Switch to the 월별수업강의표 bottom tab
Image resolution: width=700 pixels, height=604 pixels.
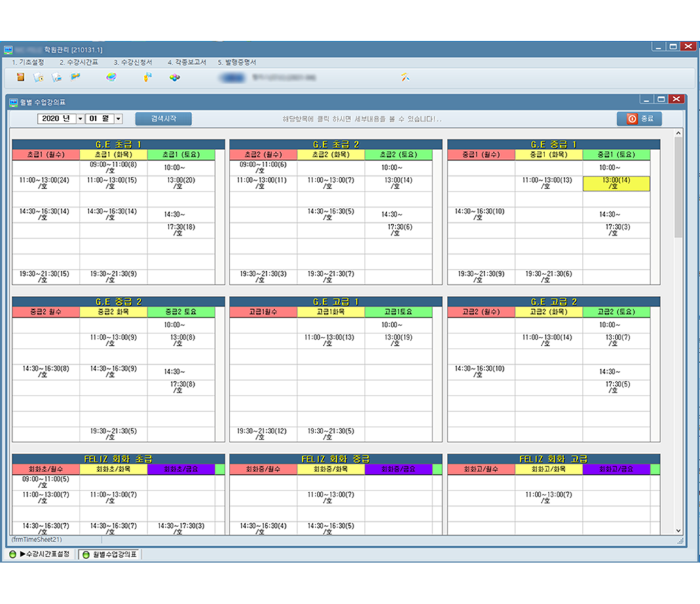pyautogui.click(x=111, y=554)
